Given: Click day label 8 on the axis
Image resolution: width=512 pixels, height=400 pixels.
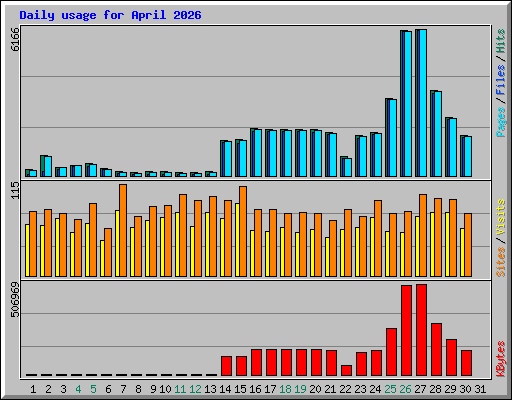Looking at the screenshot, I should 138,389.
